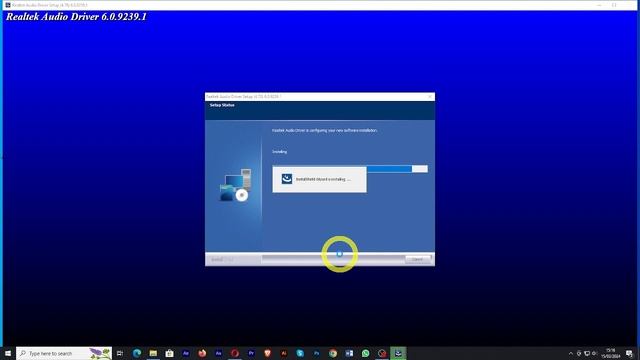Minimize the Realtek Audio Driver Setup main window

point(599,5)
